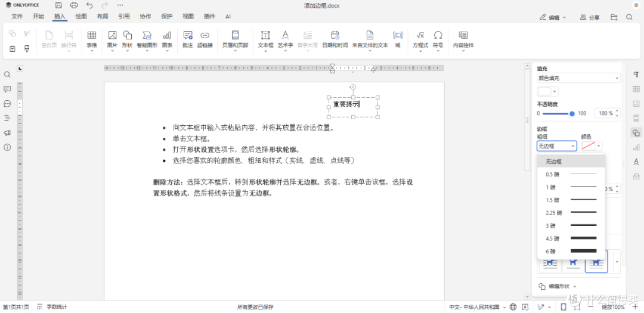Image resolution: width=644 pixels, height=313 pixels.
Task: Select 2.25 磅 border thickness
Action: tap(571, 213)
